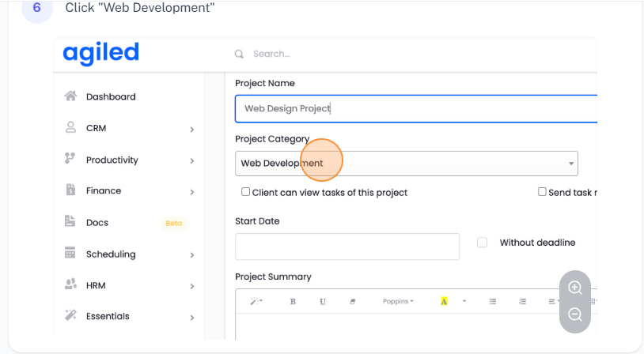Click the search magnifier icon
This screenshot has height=354, width=644.
click(239, 55)
